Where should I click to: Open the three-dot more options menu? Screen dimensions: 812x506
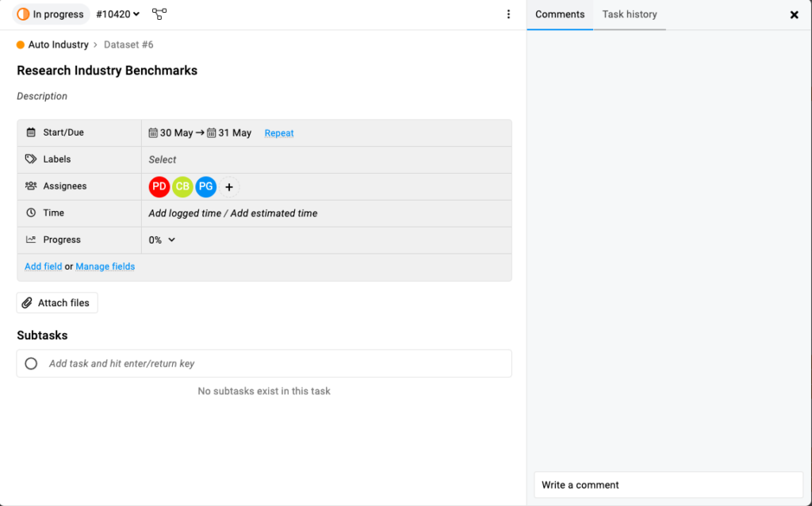[x=508, y=14]
